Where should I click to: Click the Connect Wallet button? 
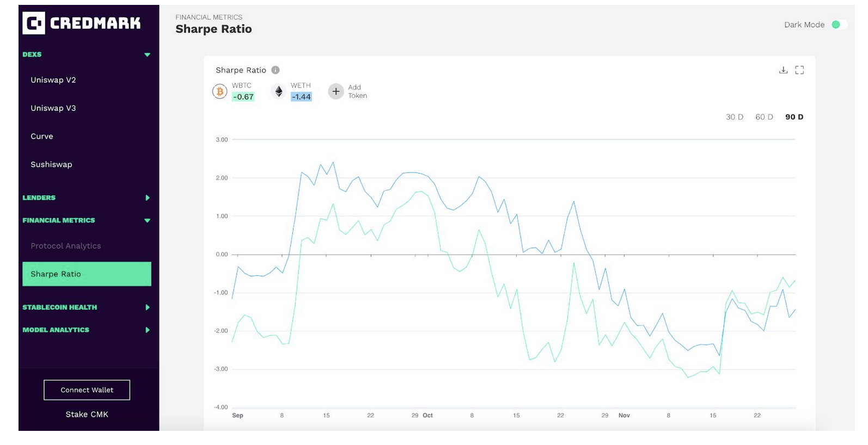tap(87, 390)
